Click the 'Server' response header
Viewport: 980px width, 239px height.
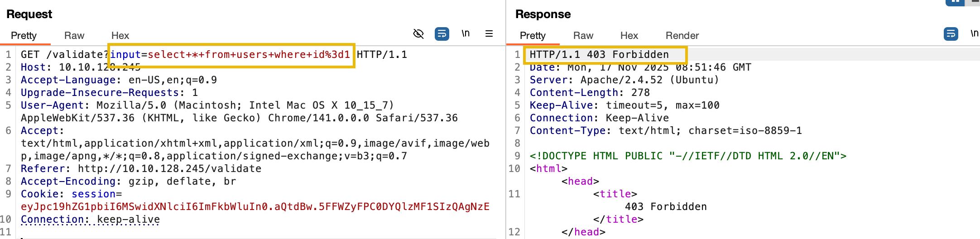click(x=549, y=80)
